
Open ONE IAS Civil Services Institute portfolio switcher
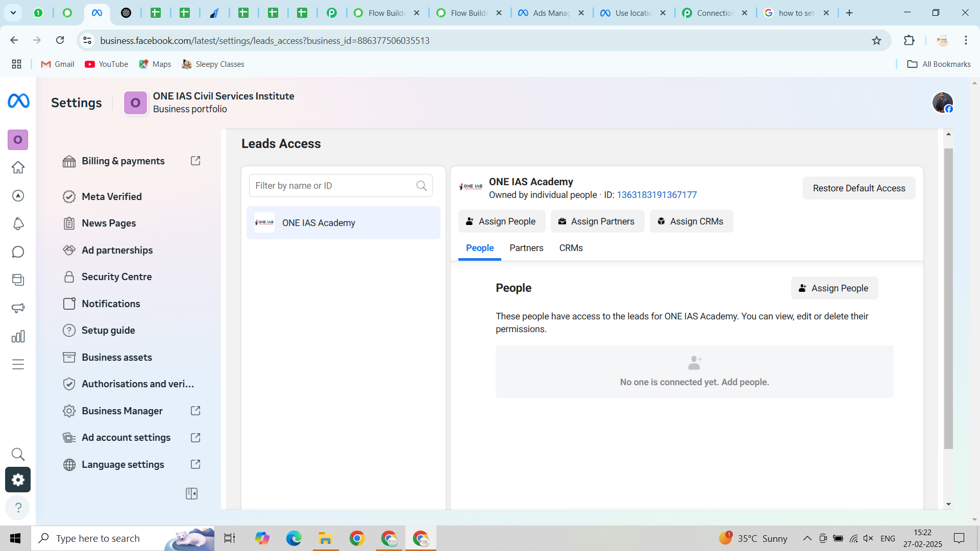(x=209, y=103)
